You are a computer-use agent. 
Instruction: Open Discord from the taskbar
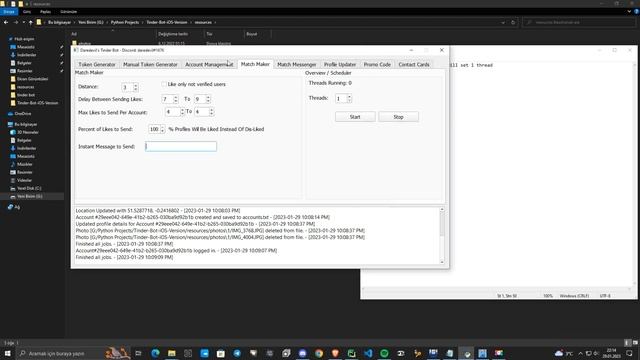click(302, 353)
